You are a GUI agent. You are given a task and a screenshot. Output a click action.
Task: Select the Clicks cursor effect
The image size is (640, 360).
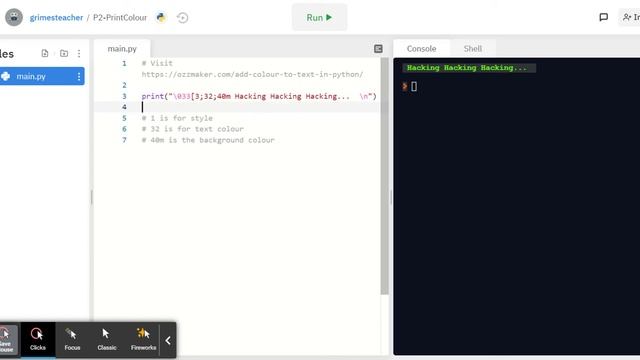pyautogui.click(x=38, y=340)
